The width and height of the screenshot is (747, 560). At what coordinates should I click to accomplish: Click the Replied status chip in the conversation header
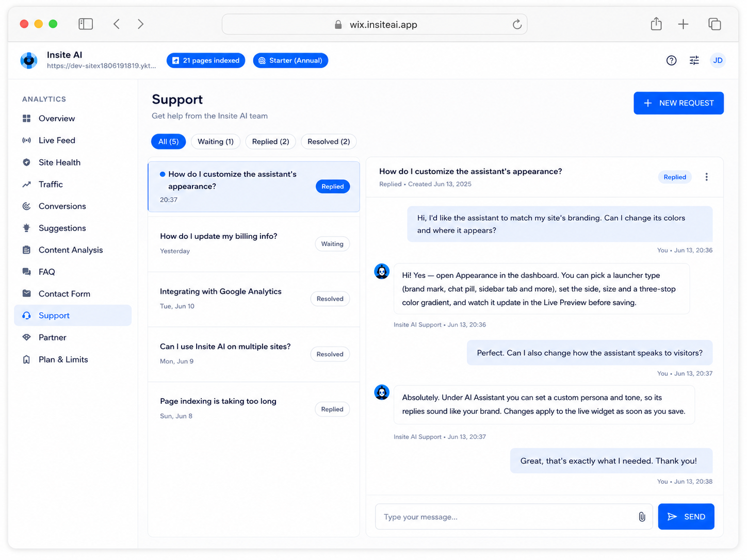[675, 177]
